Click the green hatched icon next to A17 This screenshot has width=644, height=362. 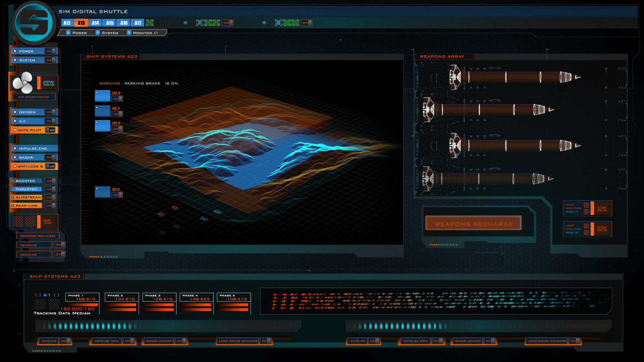coord(150,23)
